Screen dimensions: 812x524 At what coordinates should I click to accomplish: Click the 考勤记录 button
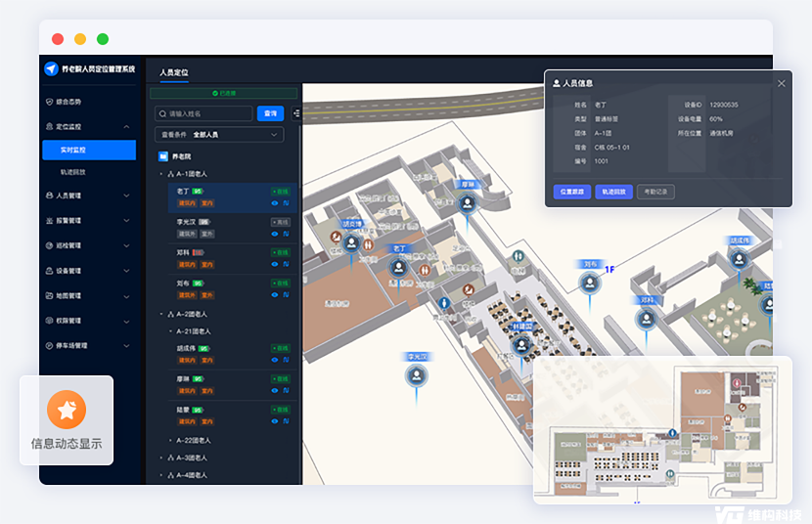click(x=657, y=192)
